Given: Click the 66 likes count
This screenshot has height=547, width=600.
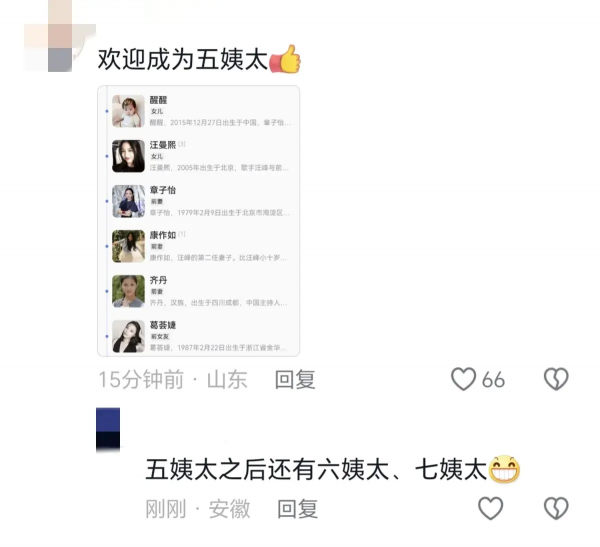Looking at the screenshot, I should (493, 380).
